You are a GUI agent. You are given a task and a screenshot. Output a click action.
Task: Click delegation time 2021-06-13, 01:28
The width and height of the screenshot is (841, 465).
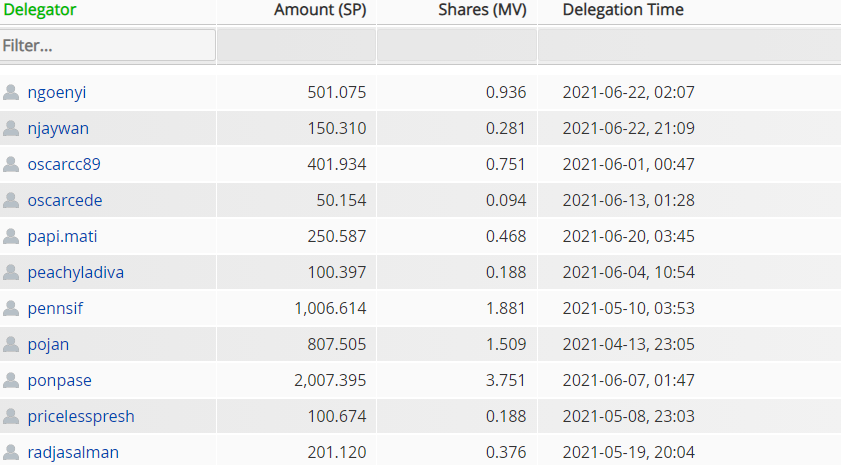click(x=629, y=200)
